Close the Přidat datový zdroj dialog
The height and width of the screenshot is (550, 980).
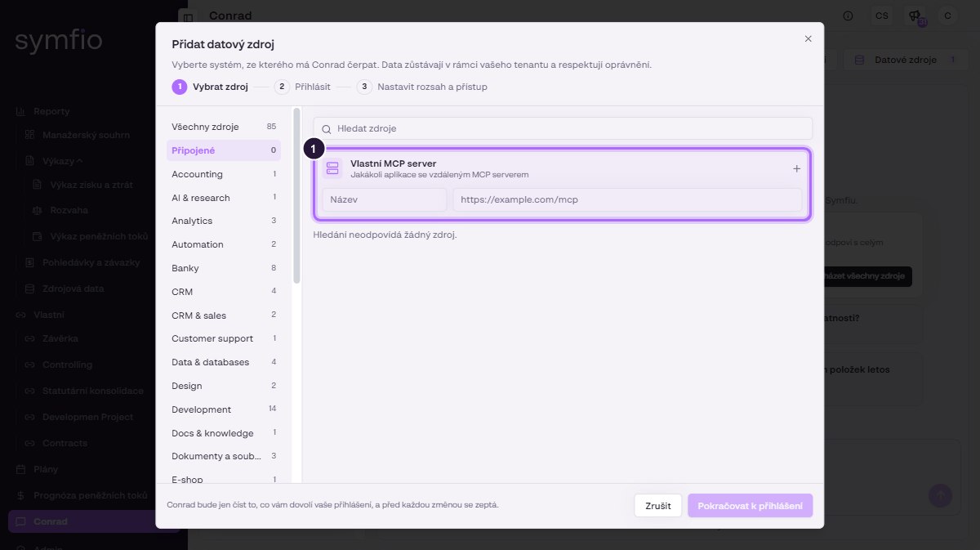pos(808,38)
